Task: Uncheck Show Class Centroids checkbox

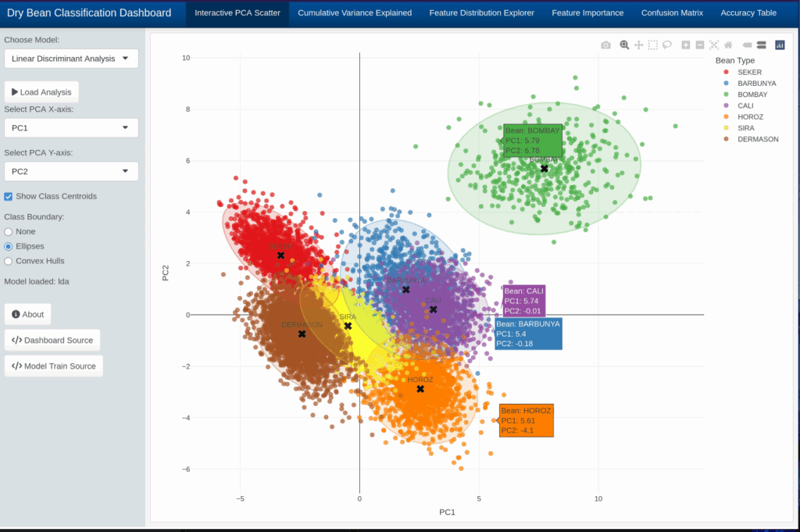Action: click(x=9, y=196)
